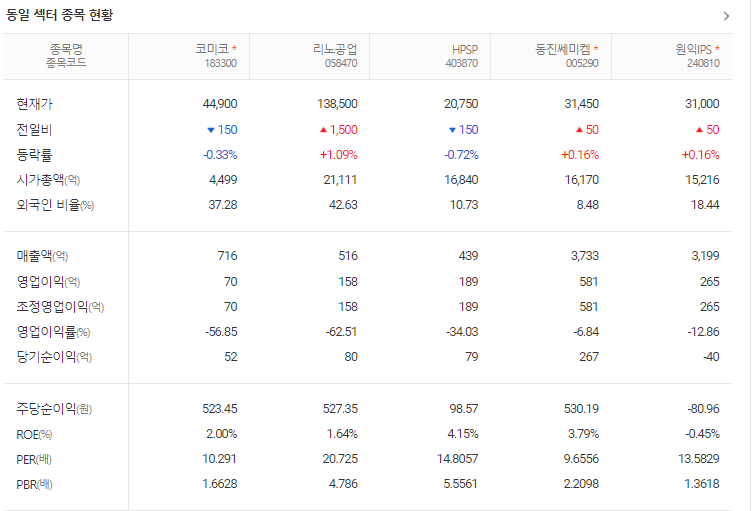This screenshot has width=752, height=511.
Task: Click the +1.09% change rate
Action: [x=339, y=155]
